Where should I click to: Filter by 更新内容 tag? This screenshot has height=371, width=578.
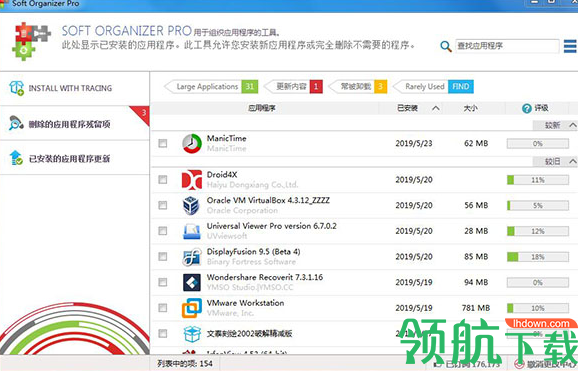[x=294, y=87]
